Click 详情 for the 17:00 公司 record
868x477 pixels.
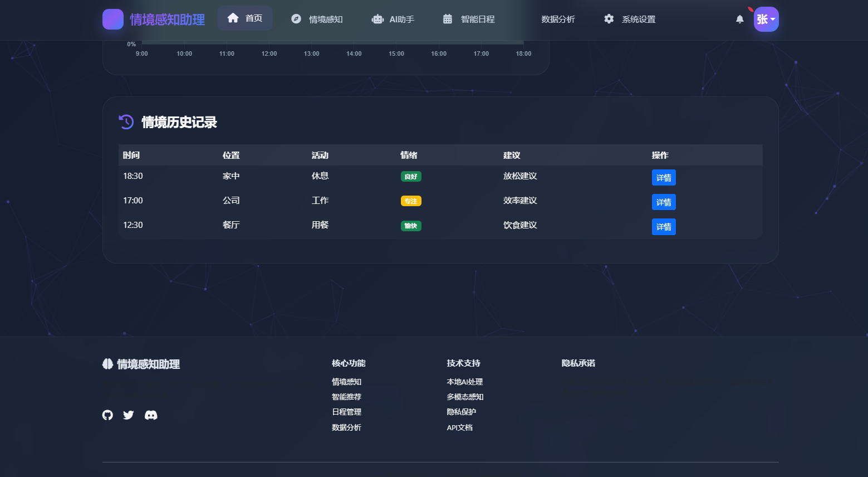click(664, 202)
